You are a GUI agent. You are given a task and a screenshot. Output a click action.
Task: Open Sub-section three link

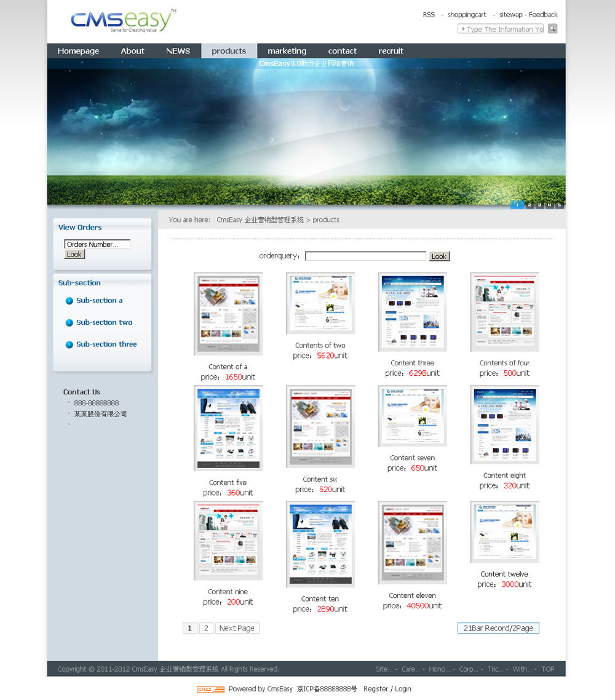coord(106,344)
